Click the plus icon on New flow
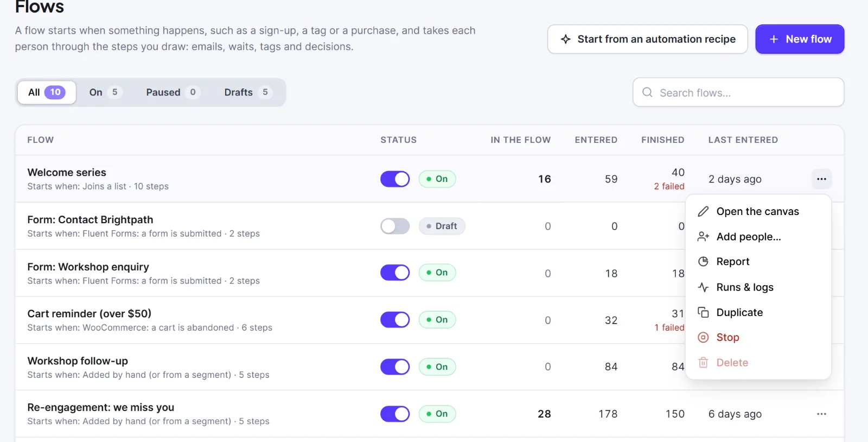Viewport: 868px width, 442px height. tap(774, 39)
